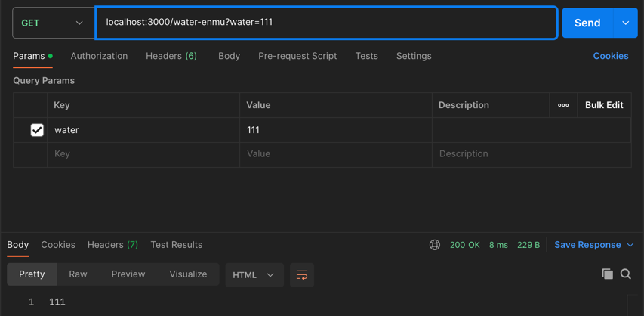Screen dimensions: 644x316
Task: Open the Pre-request Script tab
Action: [x=297, y=56]
